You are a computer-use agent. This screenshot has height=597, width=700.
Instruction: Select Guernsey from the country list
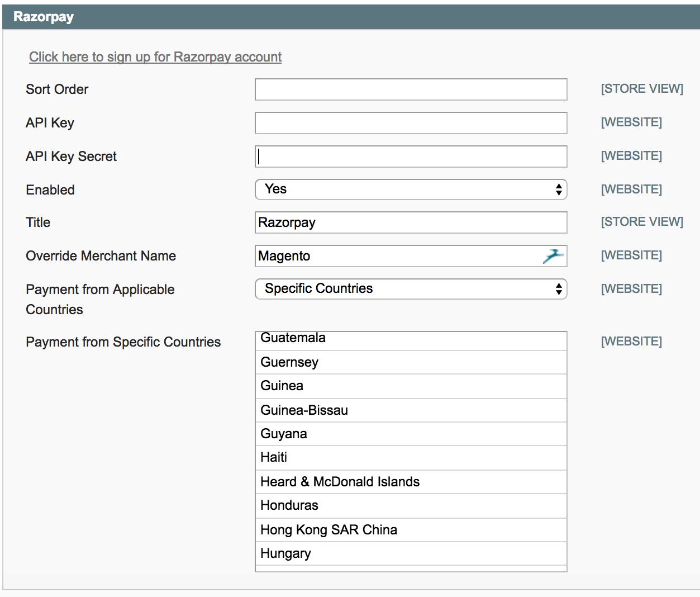coord(411,362)
